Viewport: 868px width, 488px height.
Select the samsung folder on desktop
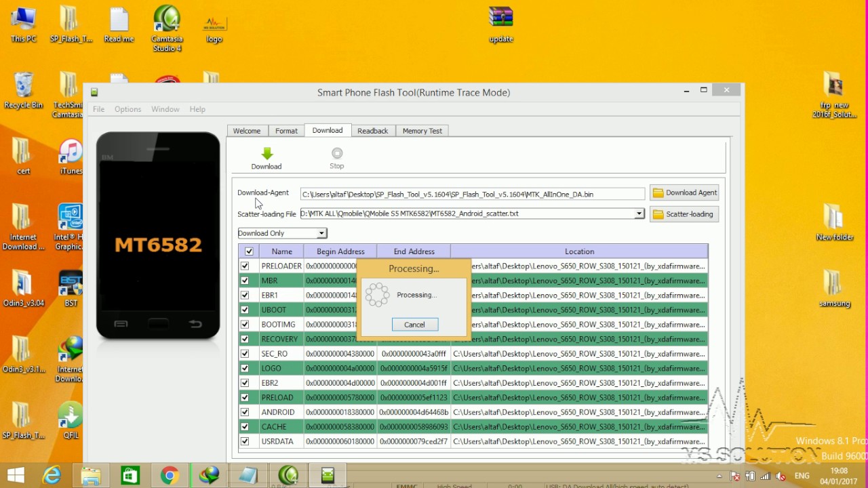[835, 289]
